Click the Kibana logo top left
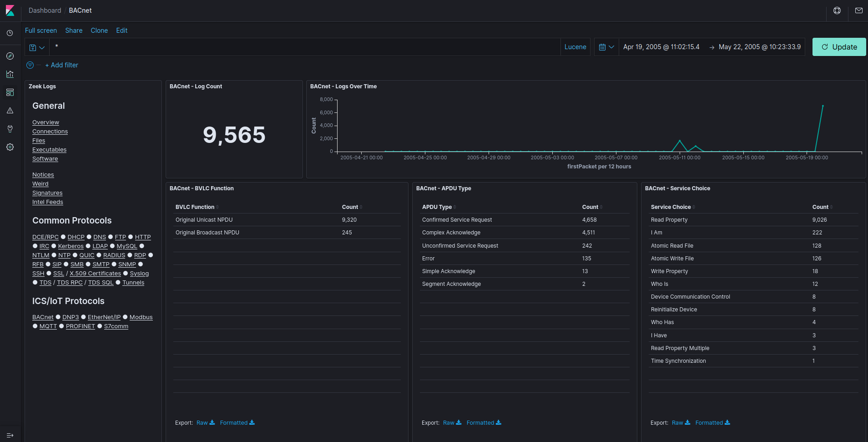This screenshot has height=442, width=868. pyautogui.click(x=10, y=10)
